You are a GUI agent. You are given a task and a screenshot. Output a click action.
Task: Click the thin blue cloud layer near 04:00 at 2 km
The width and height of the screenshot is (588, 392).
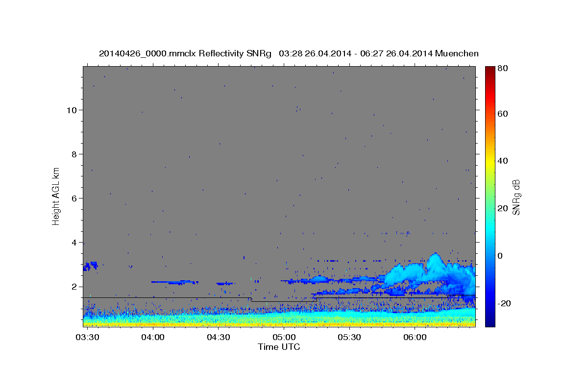tap(174, 282)
